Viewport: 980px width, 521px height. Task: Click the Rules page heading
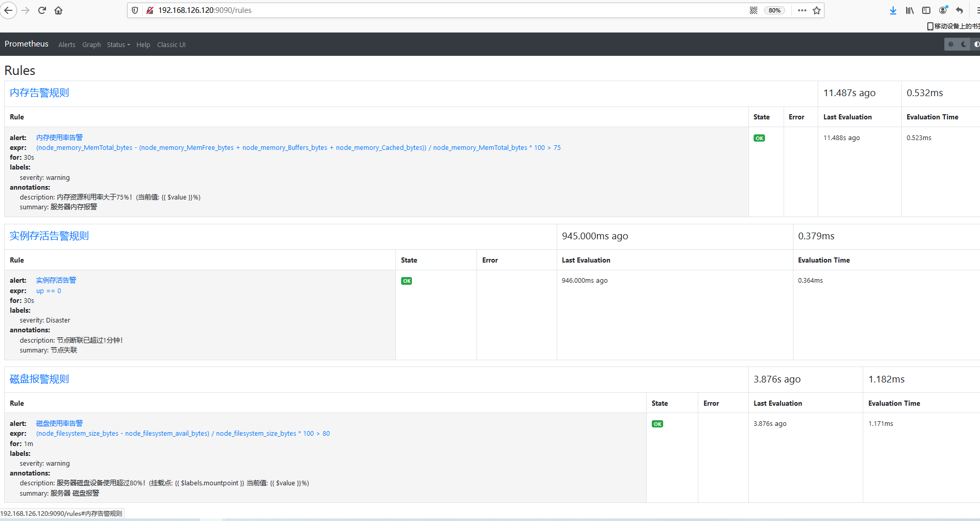20,71
